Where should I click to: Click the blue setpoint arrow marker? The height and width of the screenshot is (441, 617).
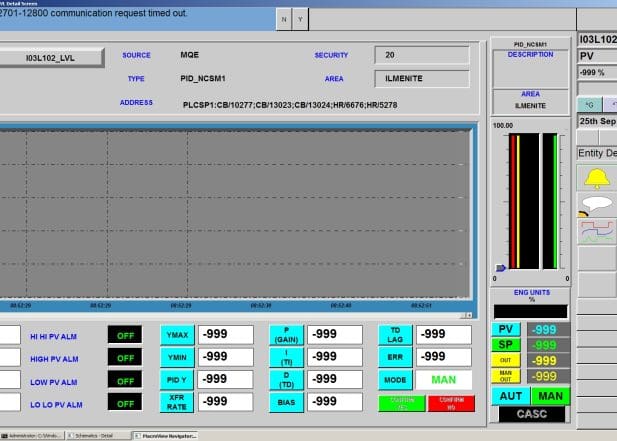(498, 268)
